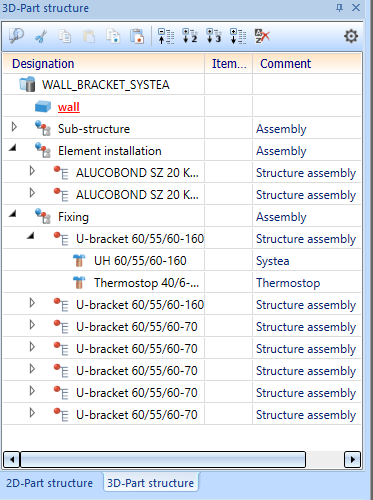
Task: Open the settings gear menu
Action: click(x=351, y=36)
